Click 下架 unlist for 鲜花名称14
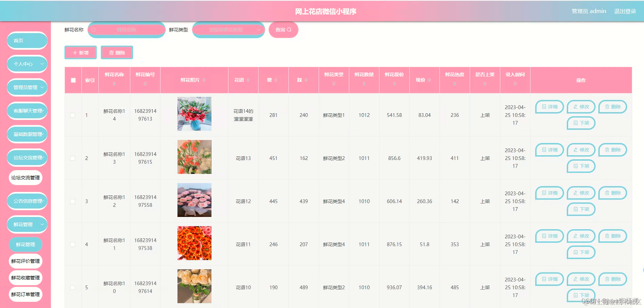Viewport: 644px width, 308px height. [581, 123]
